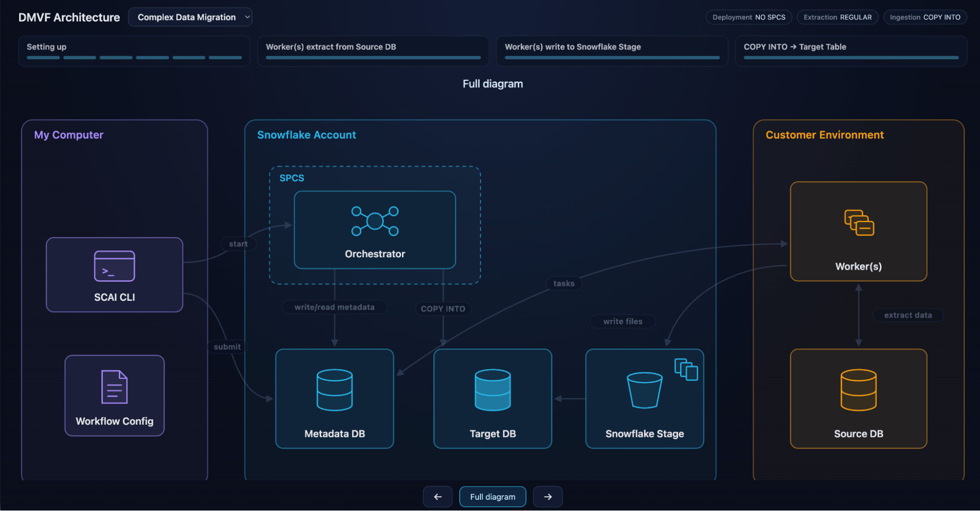Click the My Computer group title

click(x=69, y=135)
